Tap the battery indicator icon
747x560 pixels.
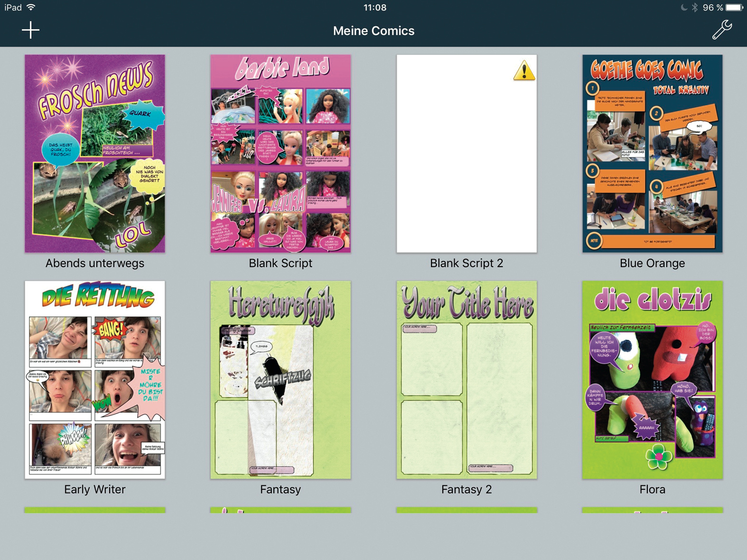pos(734,8)
